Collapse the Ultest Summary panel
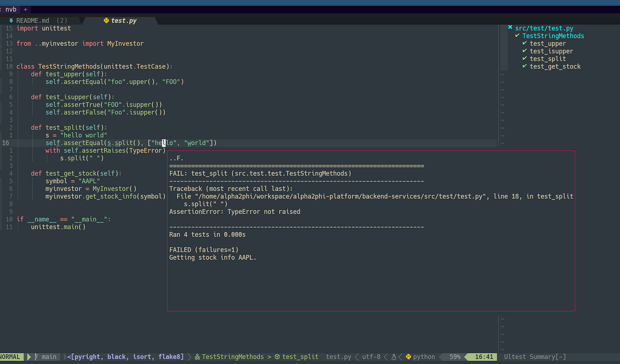The image size is (620, 364). tap(561, 356)
